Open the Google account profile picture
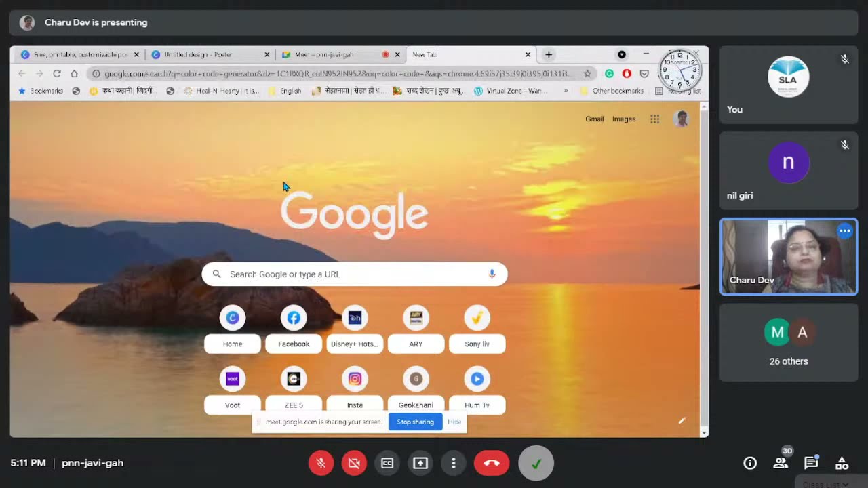 (682, 119)
